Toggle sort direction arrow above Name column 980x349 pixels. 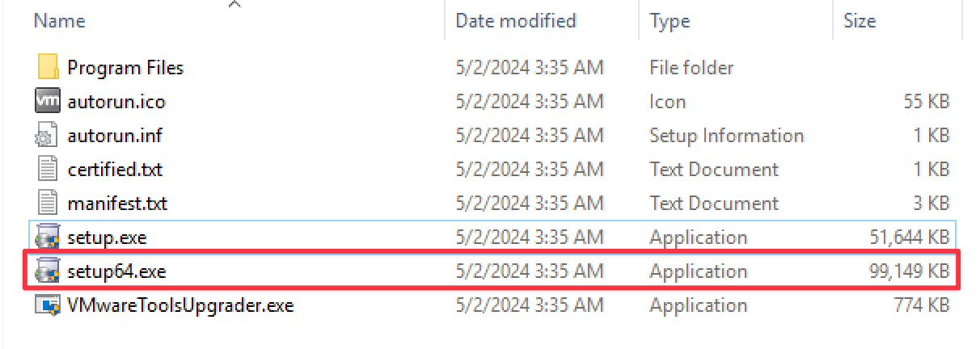[x=234, y=4]
